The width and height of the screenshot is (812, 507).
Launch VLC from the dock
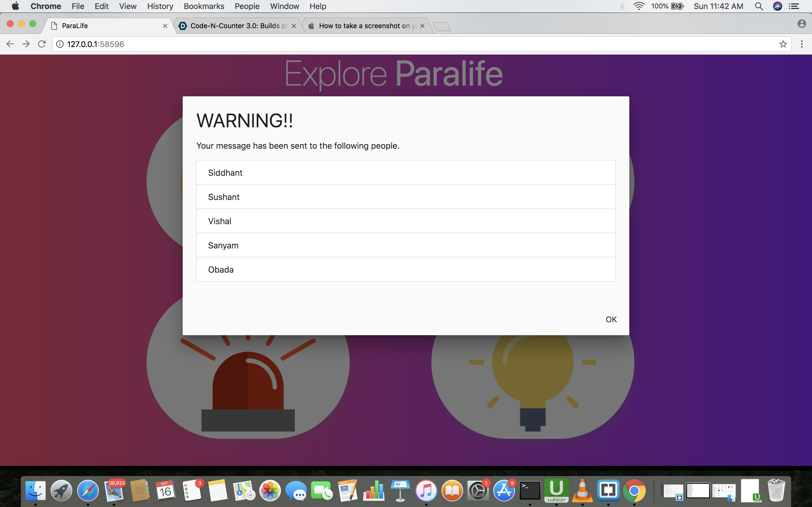click(x=582, y=491)
